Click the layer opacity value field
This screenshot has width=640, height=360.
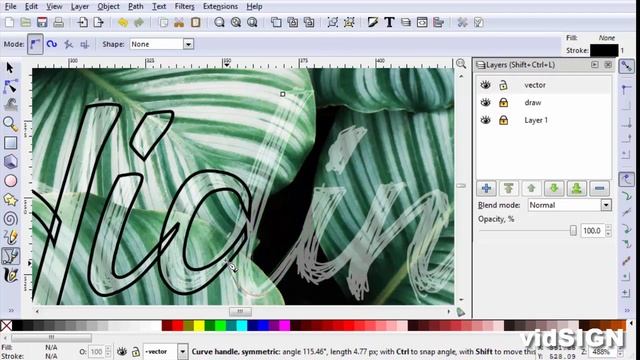tap(593, 231)
